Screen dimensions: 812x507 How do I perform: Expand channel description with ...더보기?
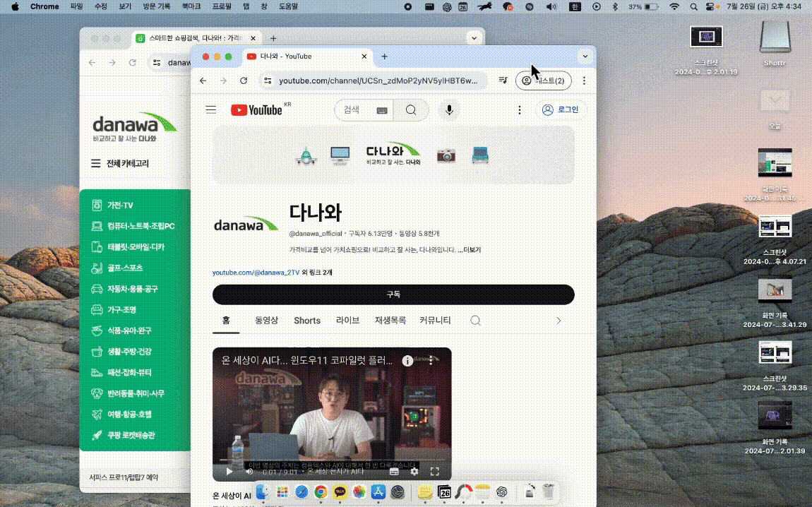pyautogui.click(x=469, y=249)
